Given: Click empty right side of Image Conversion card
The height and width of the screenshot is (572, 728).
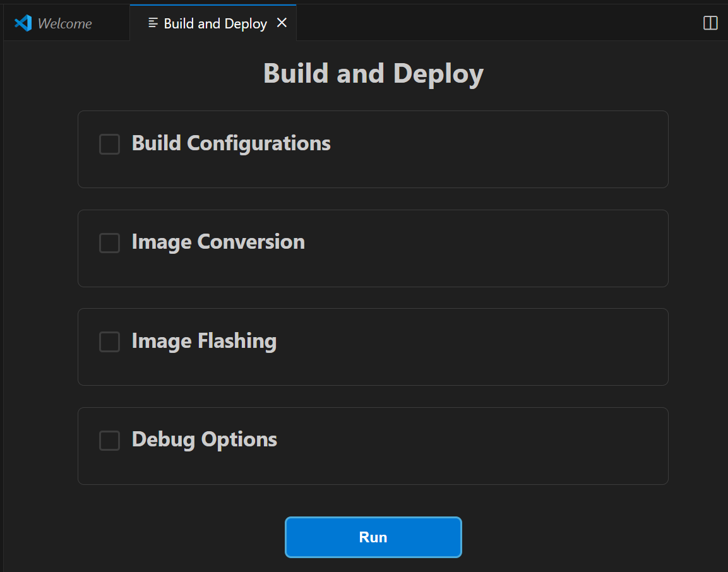Looking at the screenshot, I should pyautogui.click(x=537, y=248).
